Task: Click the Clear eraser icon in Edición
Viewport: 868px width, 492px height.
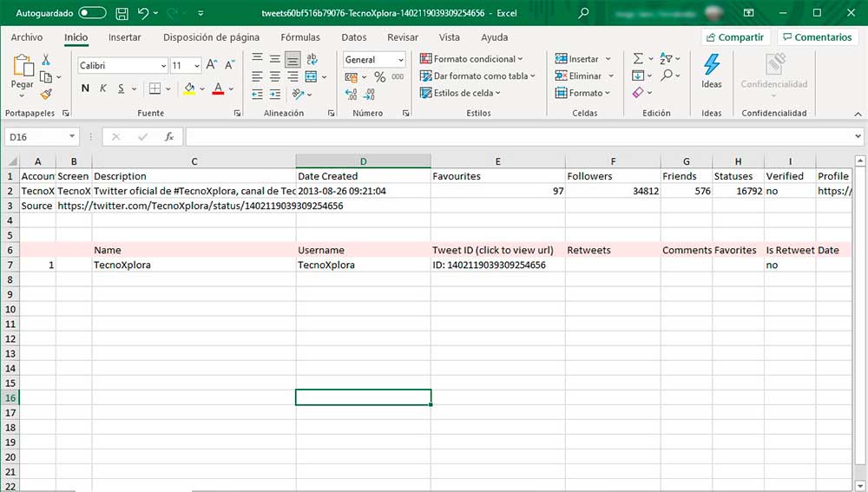Action: [x=638, y=93]
